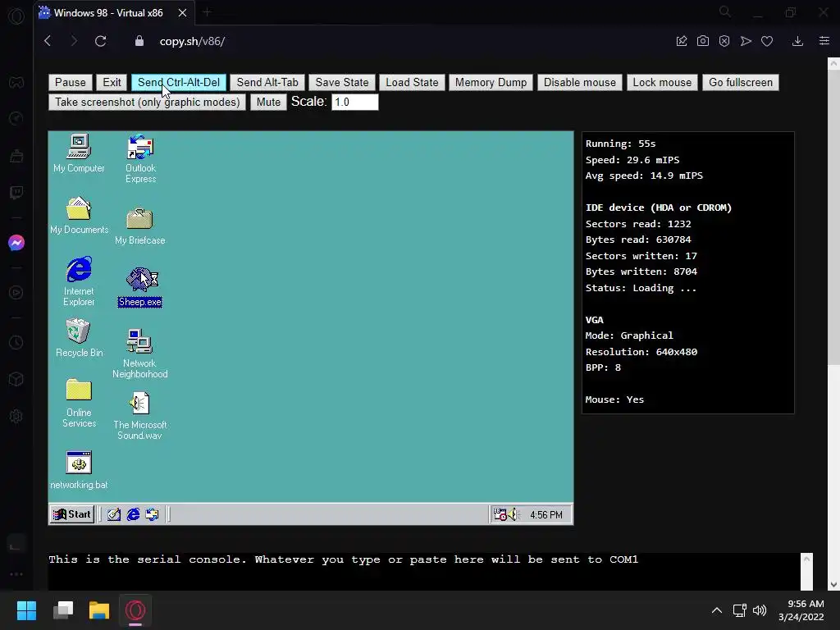
Task: Click the Exit button
Action: click(112, 83)
